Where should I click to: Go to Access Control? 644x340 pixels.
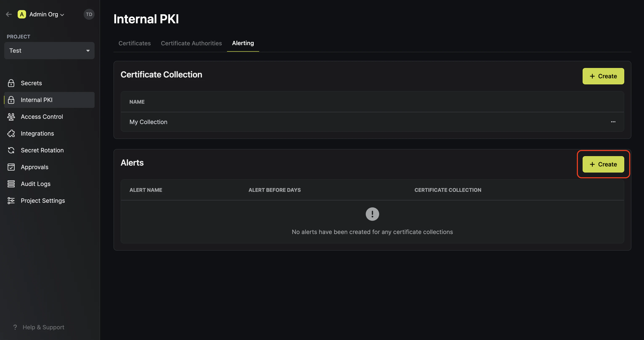[49, 116]
